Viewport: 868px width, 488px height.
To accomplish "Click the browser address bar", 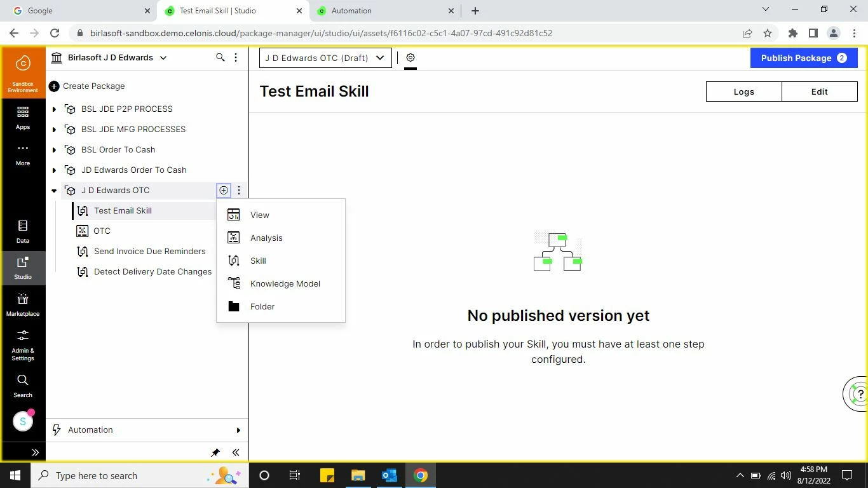I will [407, 33].
